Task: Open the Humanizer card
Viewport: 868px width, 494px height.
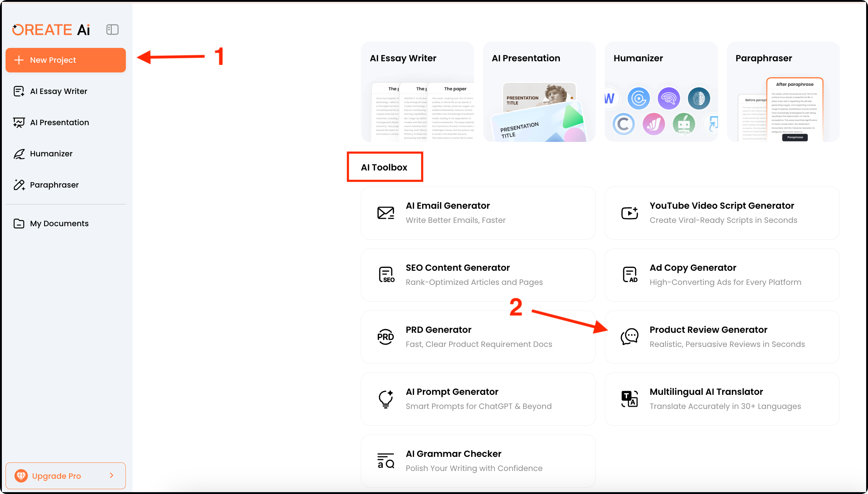Action: pyautogui.click(x=661, y=92)
